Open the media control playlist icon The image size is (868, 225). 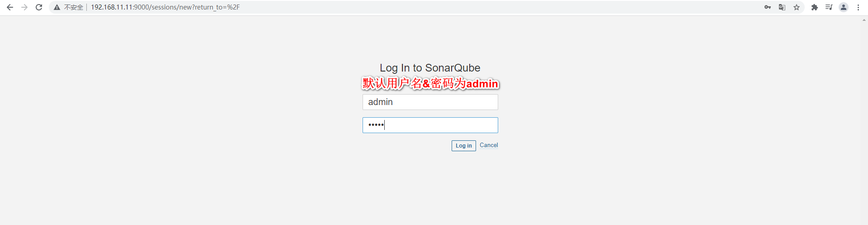(x=829, y=7)
